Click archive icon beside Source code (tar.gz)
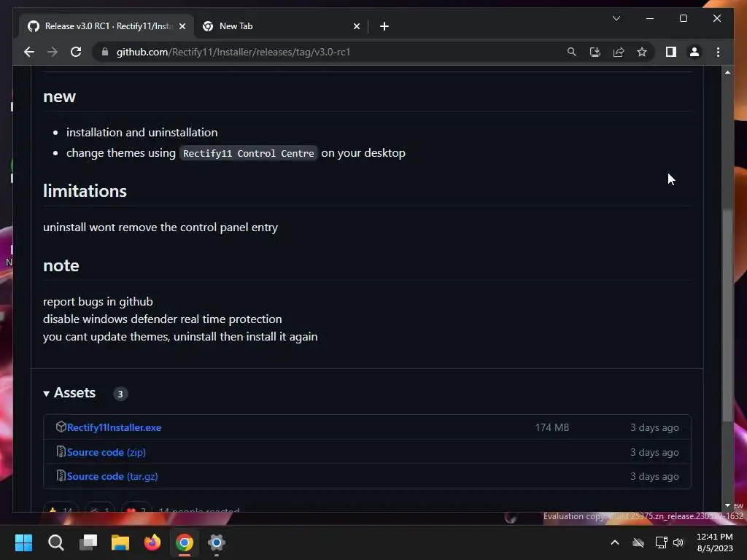This screenshot has width=747, height=560. (x=61, y=475)
